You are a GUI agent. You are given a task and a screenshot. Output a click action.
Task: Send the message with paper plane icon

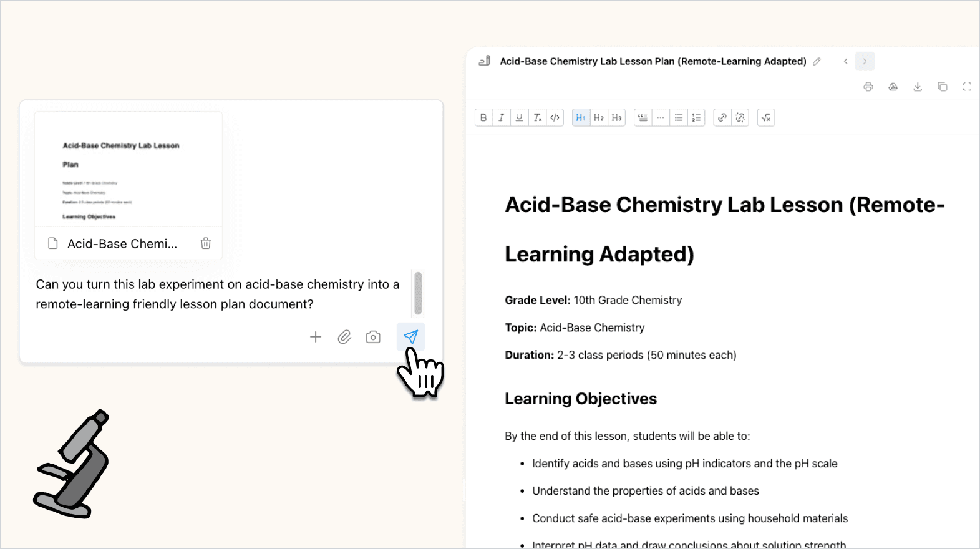pos(410,337)
